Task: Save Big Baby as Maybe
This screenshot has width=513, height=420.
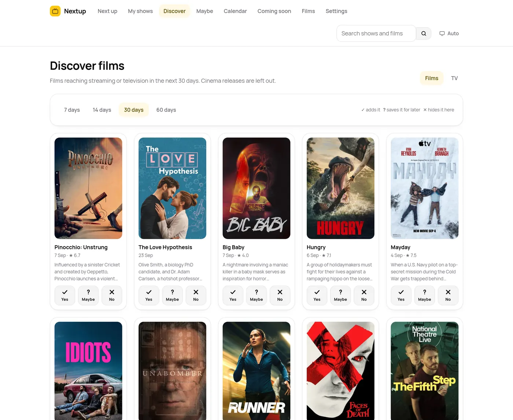Action: pyautogui.click(x=256, y=296)
